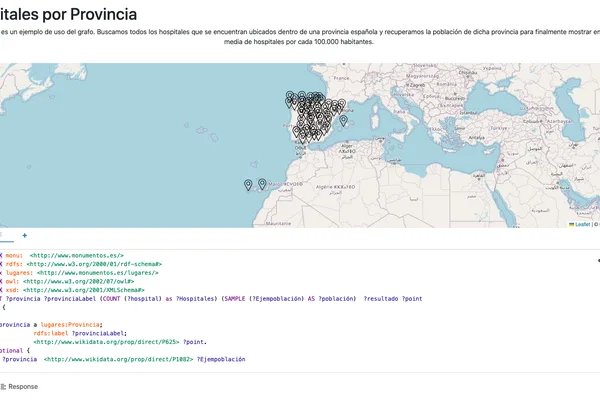Viewport: 600px width, 400px height.
Task: Add a new query tab with plus icon
Action: 24,235
